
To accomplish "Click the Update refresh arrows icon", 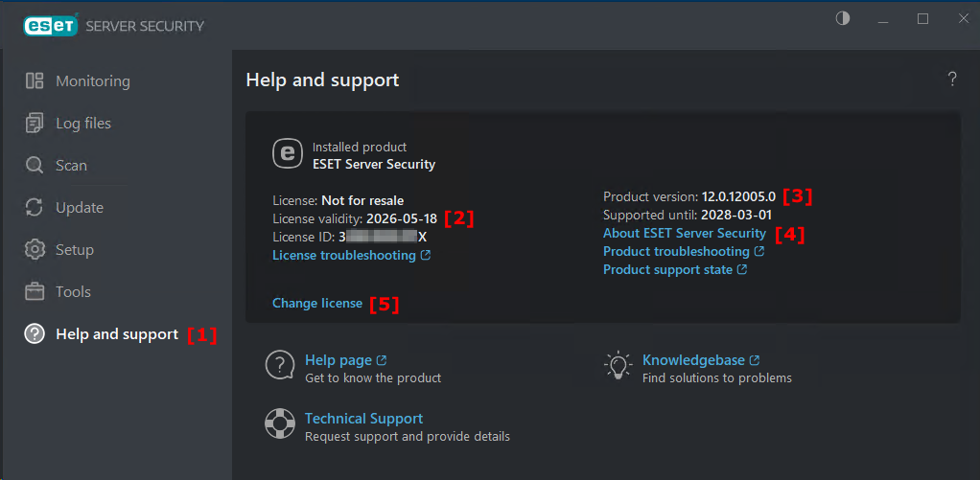I will 35,208.
